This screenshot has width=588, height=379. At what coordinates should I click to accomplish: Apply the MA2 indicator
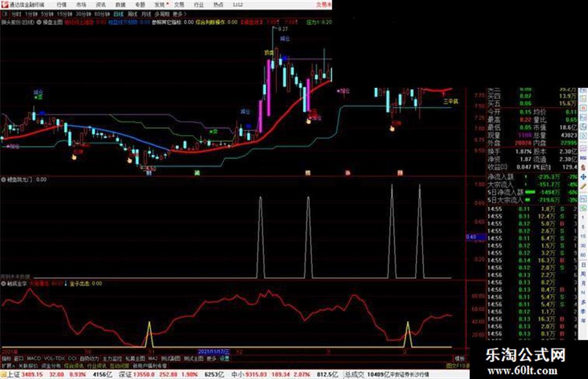(152, 358)
